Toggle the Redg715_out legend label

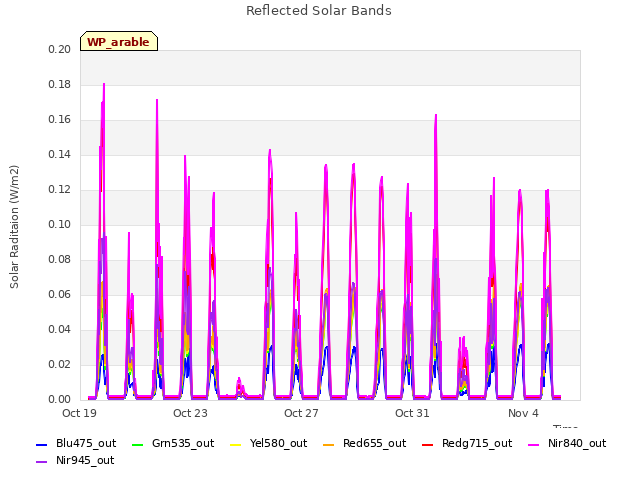tap(477, 443)
